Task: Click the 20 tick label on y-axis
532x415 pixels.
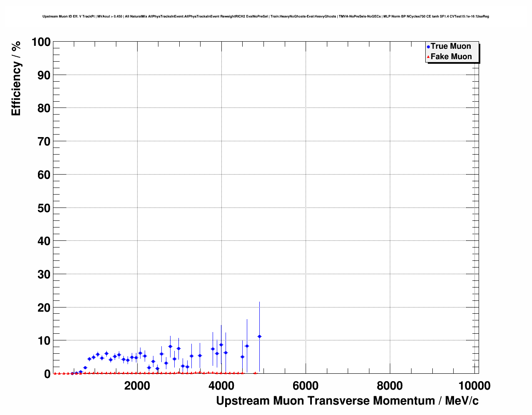Action: [x=43, y=307]
